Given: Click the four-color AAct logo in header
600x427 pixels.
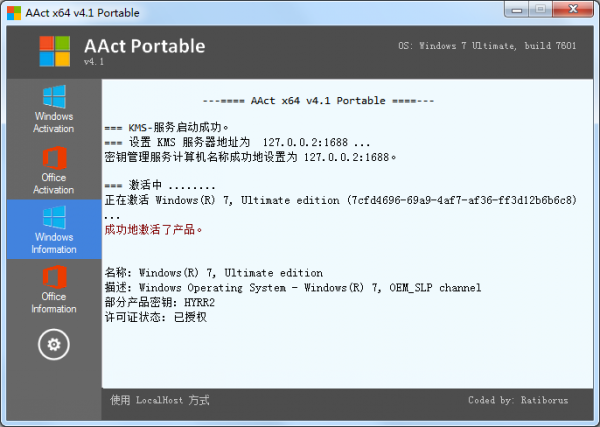Looking at the screenshot, I should pos(55,51).
